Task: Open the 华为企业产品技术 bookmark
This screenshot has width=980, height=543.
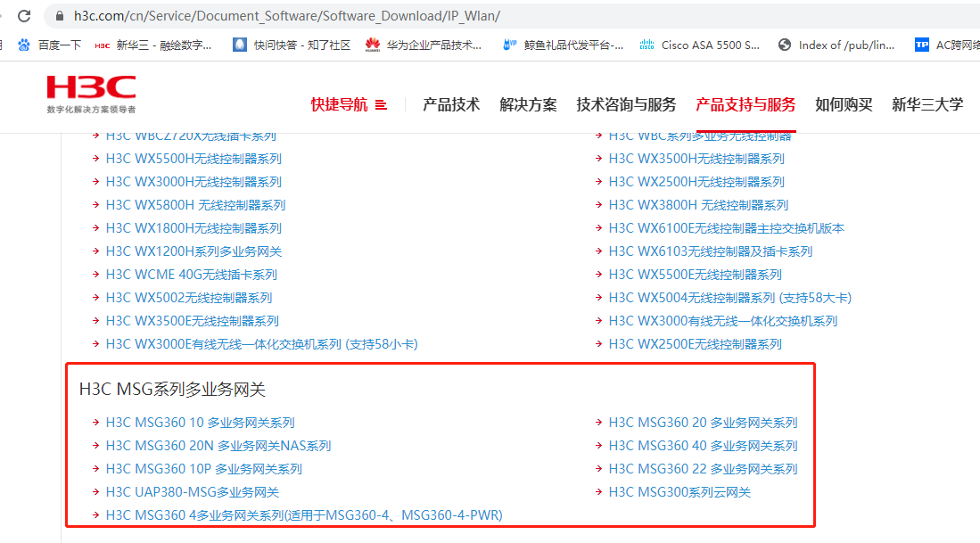Action: [x=424, y=45]
